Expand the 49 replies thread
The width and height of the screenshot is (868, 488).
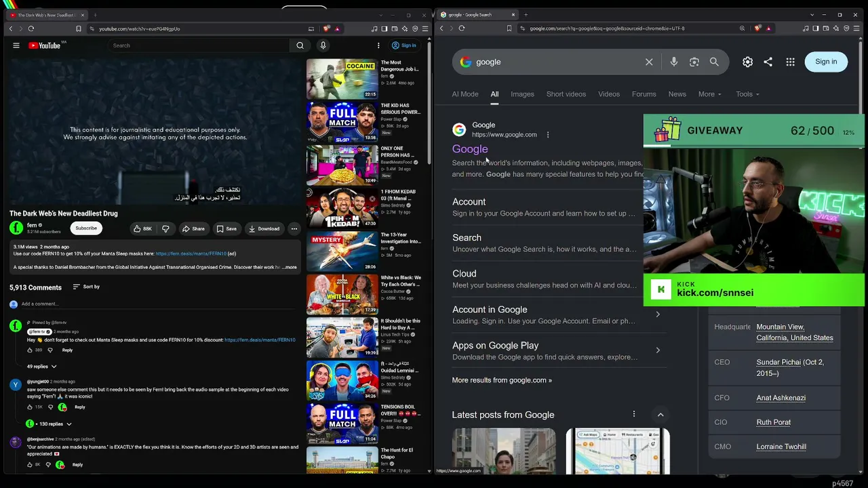[41, 367]
